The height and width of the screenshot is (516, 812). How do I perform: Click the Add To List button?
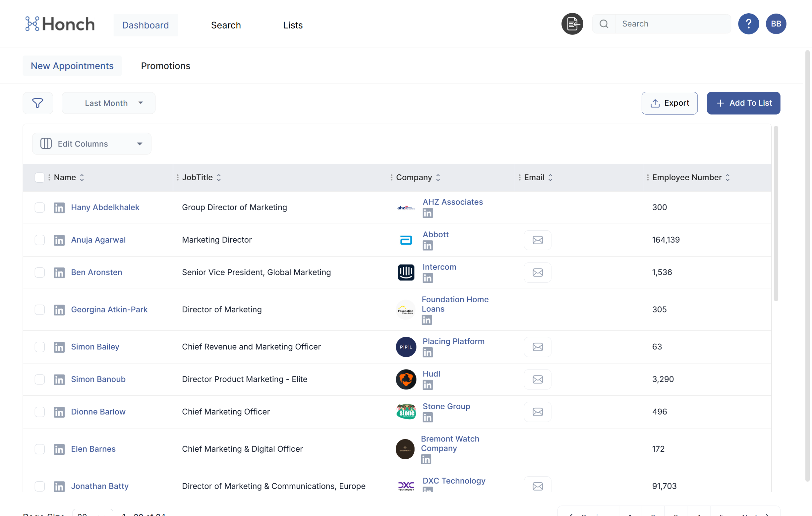743,103
